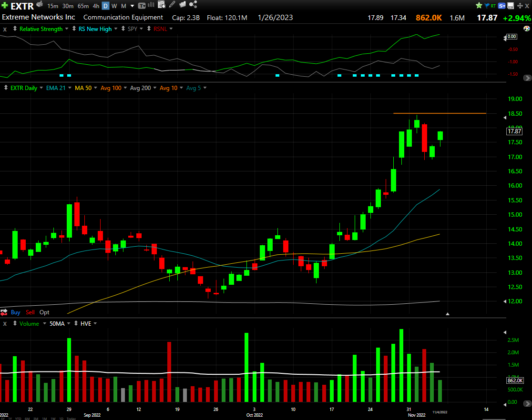Viewport: 532px width, 420px height.
Task: Click move arrows beside RS New High
Action: pos(74,29)
